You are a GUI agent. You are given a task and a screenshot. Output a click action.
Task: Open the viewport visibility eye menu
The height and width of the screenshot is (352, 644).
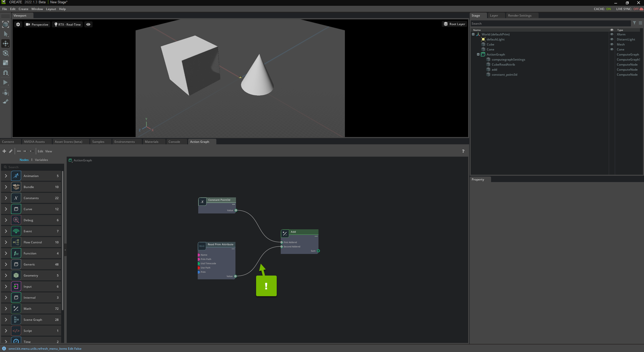(x=88, y=24)
